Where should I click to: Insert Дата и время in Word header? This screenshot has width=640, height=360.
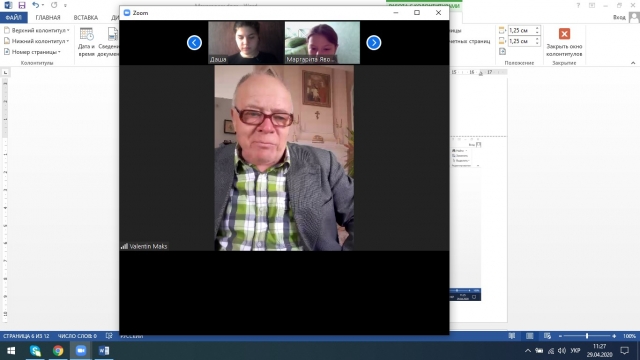pos(86,42)
